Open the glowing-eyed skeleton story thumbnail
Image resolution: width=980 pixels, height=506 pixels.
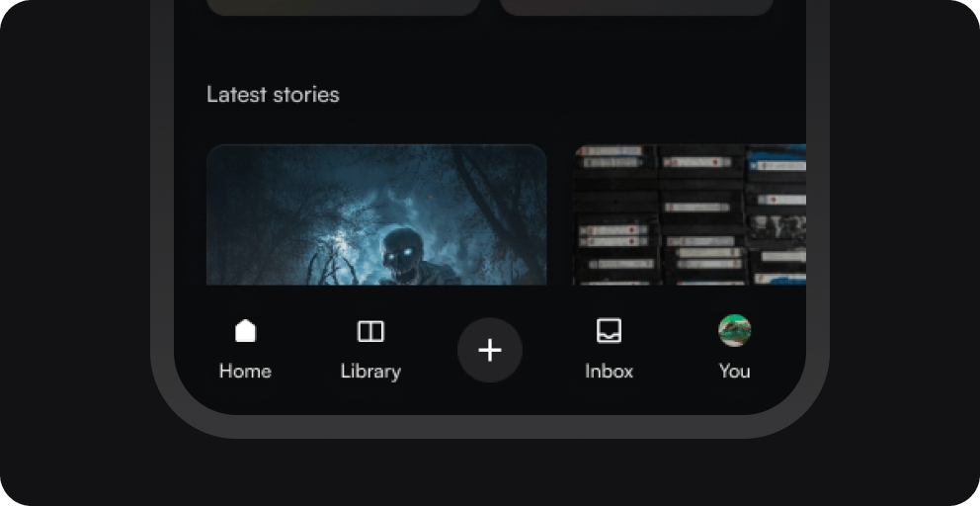376,214
